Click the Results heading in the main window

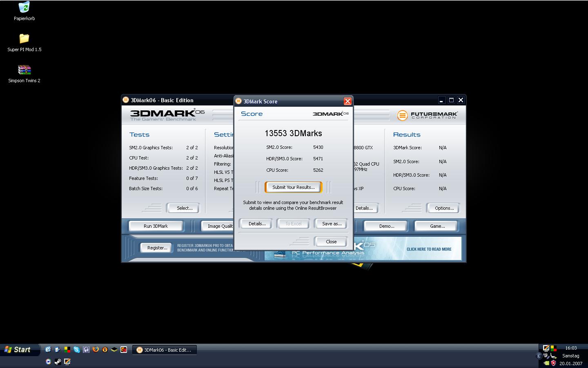tap(406, 135)
